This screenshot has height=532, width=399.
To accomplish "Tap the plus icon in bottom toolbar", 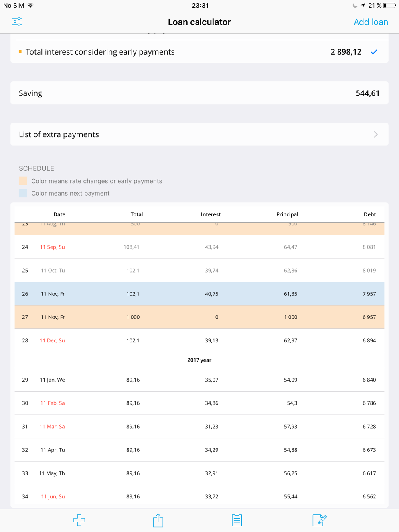I will pos(79,520).
